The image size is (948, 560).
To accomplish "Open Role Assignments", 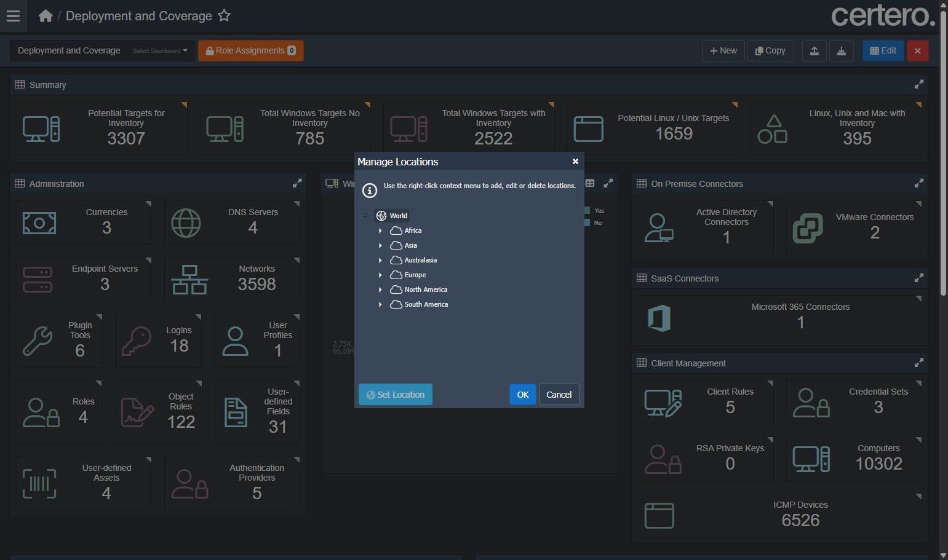I will [x=251, y=51].
